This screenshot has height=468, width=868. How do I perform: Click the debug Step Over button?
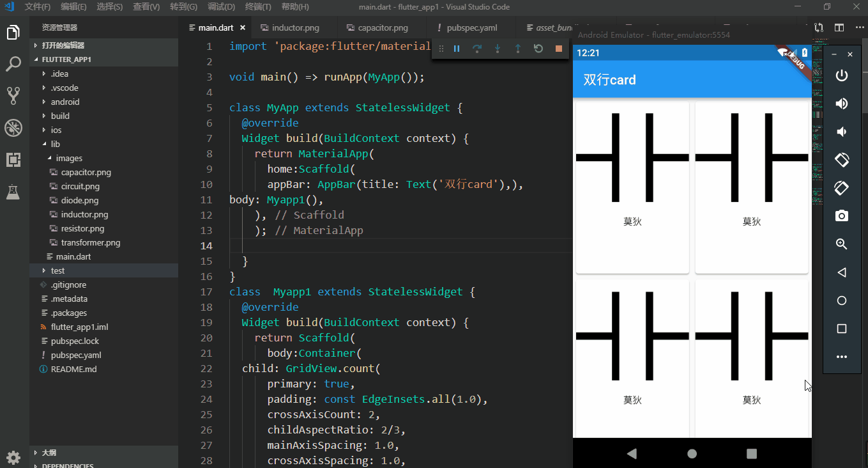[477, 49]
